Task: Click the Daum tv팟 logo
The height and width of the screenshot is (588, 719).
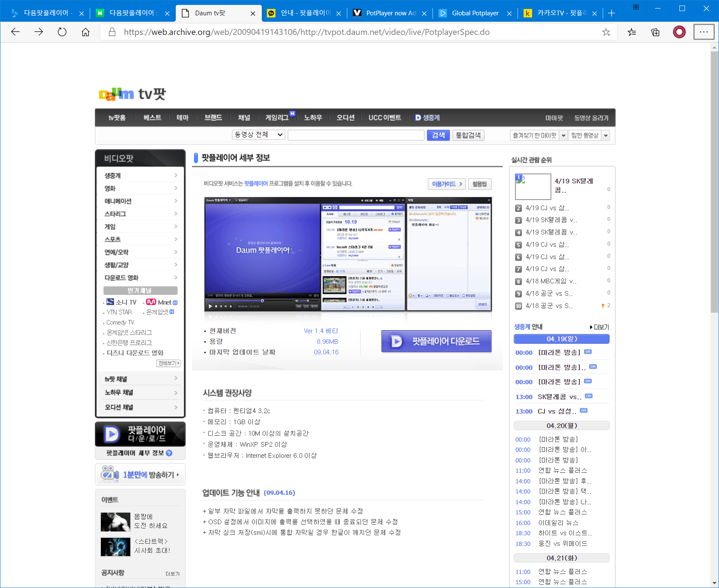Action: [x=132, y=94]
